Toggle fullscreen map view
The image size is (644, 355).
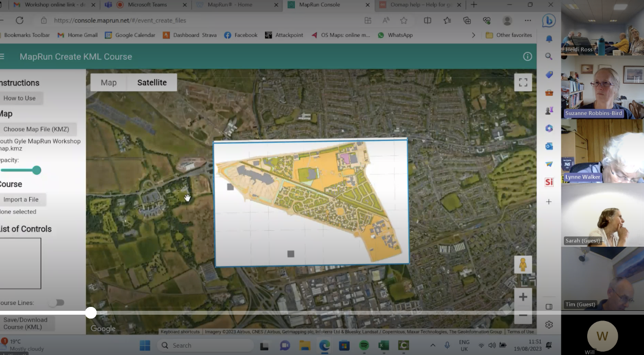523,83
